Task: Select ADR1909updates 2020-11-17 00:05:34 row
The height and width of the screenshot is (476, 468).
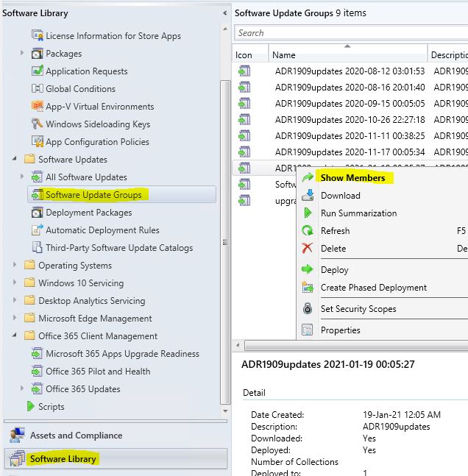Action: [x=350, y=152]
